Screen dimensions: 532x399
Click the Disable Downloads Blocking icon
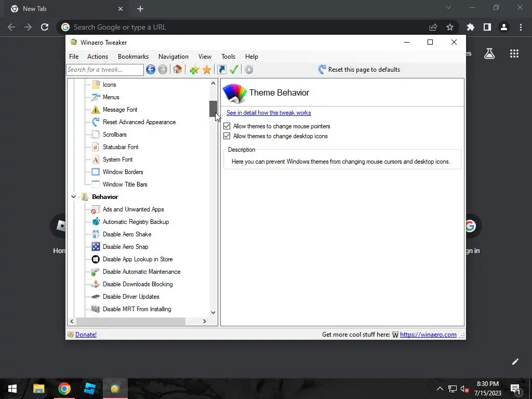click(x=96, y=284)
